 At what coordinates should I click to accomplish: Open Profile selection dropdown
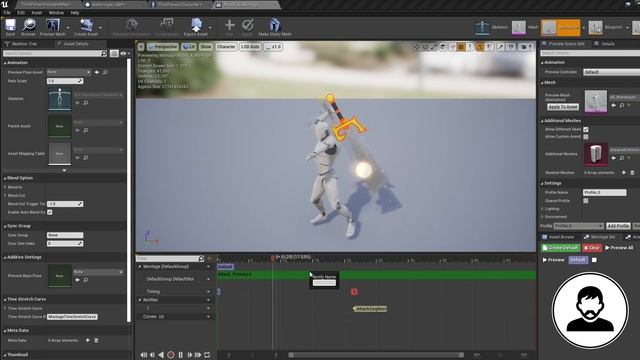tap(578, 226)
